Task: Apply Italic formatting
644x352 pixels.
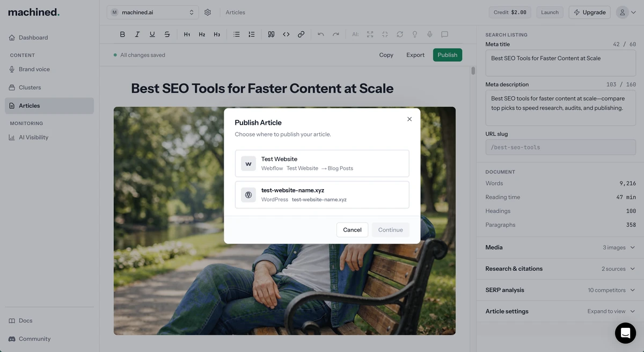Action: pos(137,34)
